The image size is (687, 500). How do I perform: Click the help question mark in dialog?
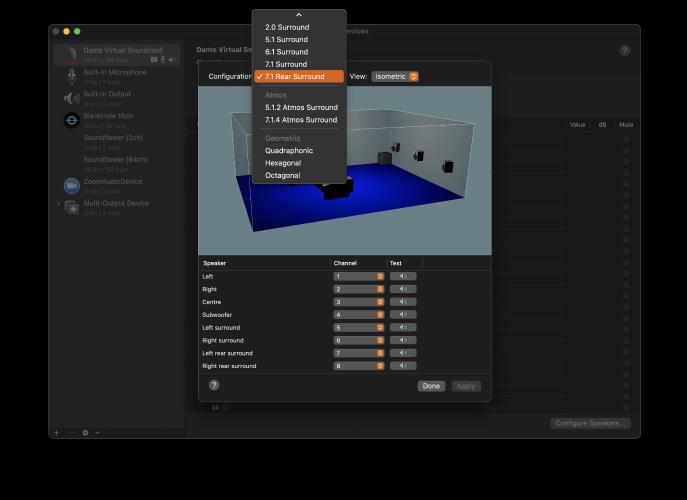tap(214, 385)
